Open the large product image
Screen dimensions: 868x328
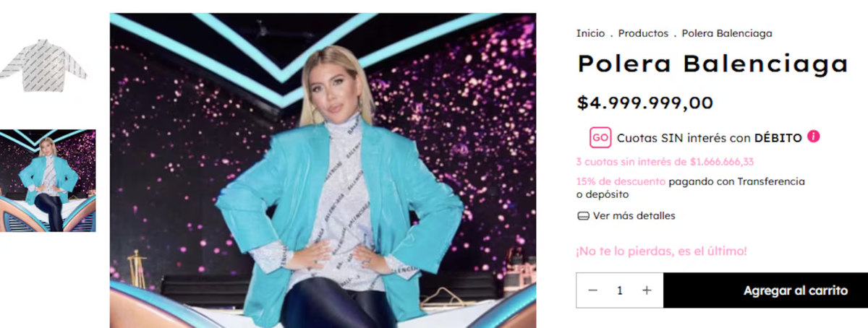(323, 171)
